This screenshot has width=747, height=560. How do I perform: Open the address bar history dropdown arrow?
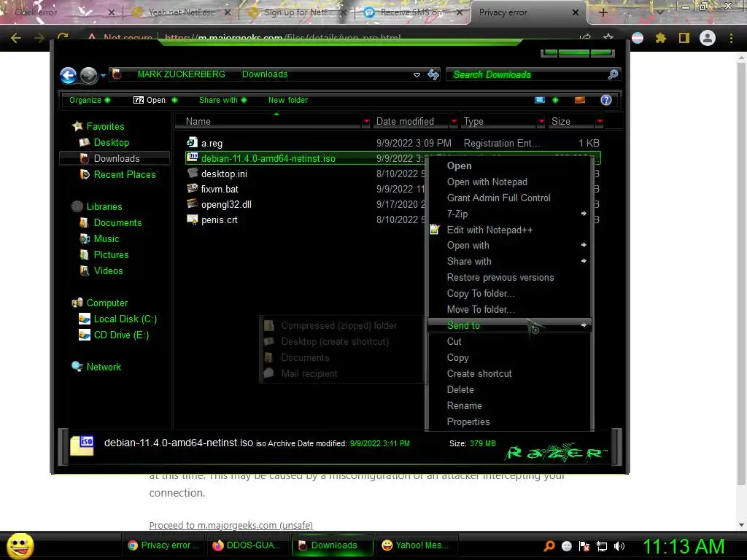pyautogui.click(x=417, y=75)
